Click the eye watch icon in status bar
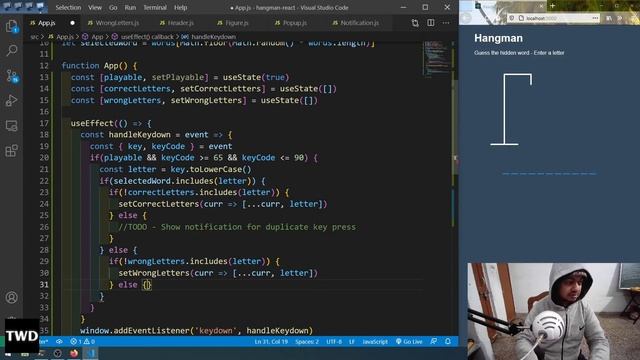 pos(59,341)
